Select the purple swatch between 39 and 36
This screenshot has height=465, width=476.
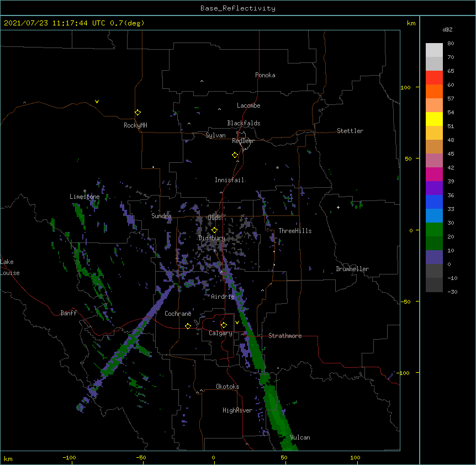pyautogui.click(x=434, y=188)
